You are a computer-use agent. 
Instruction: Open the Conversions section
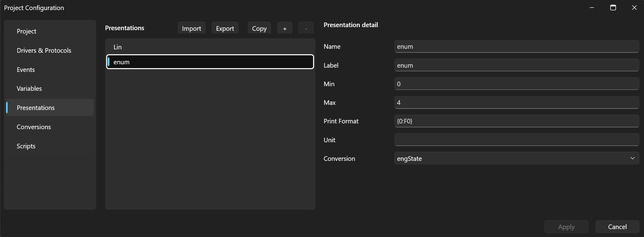click(x=50, y=127)
